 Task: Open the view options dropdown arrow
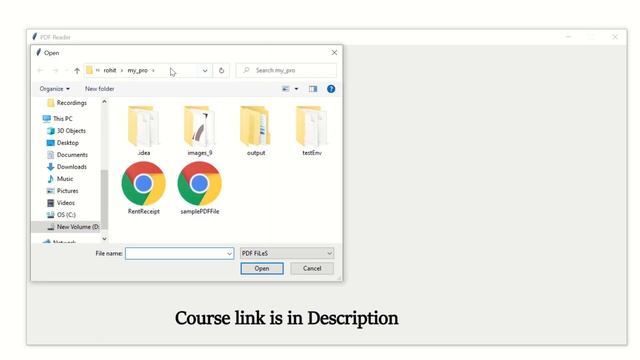coord(296,89)
